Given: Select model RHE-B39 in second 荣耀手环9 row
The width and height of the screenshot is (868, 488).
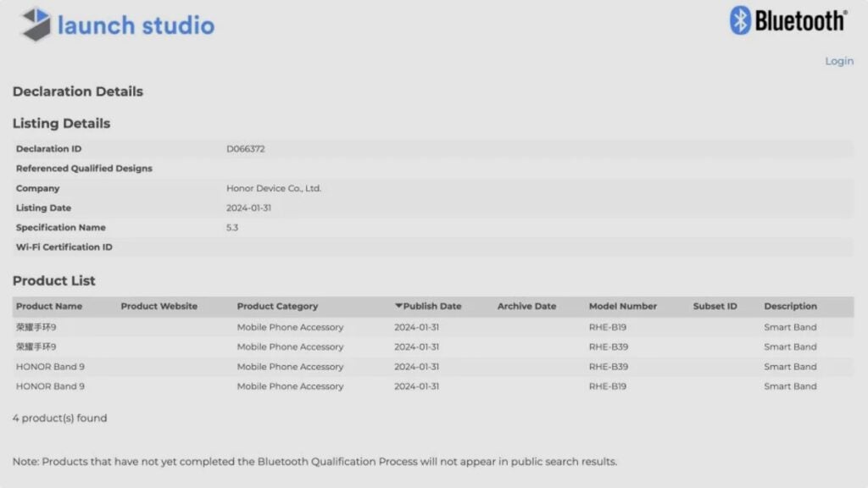Looking at the screenshot, I should pos(609,347).
